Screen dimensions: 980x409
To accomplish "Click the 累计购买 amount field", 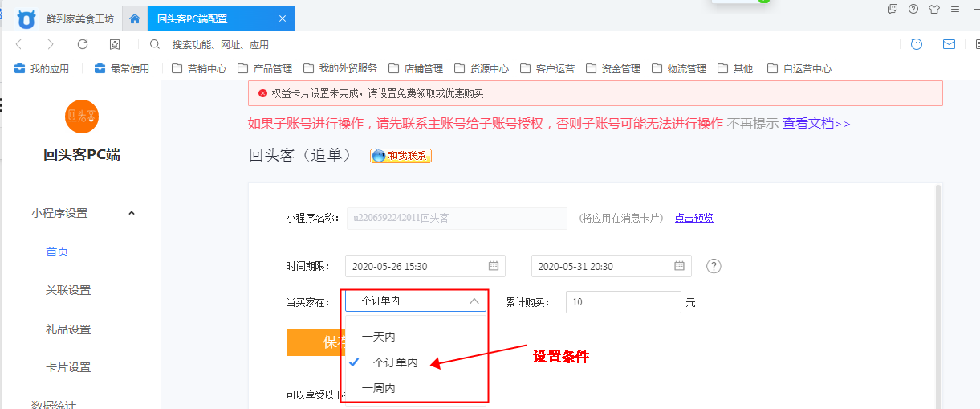I will point(624,302).
